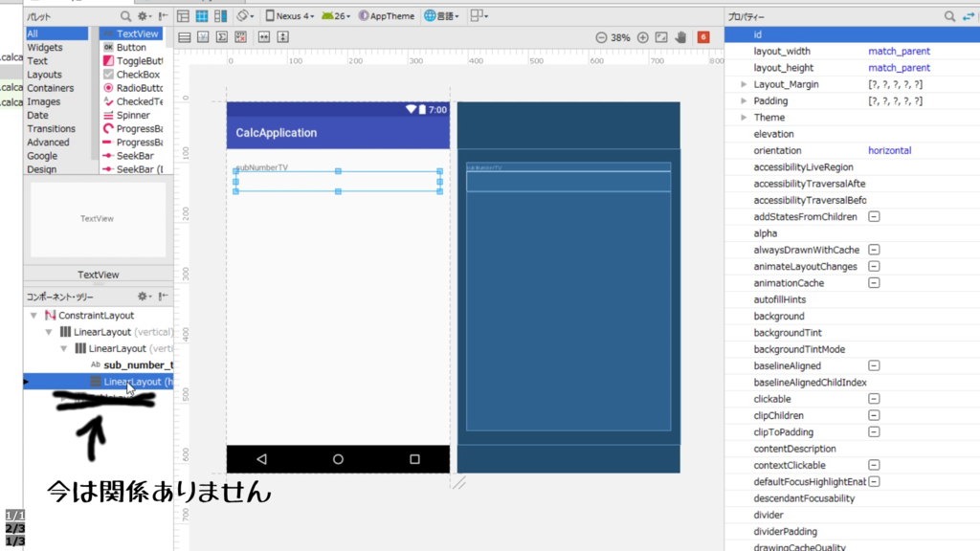This screenshot has height=551, width=980.
Task: Toggle contextClickable checkbox
Action: click(x=874, y=465)
